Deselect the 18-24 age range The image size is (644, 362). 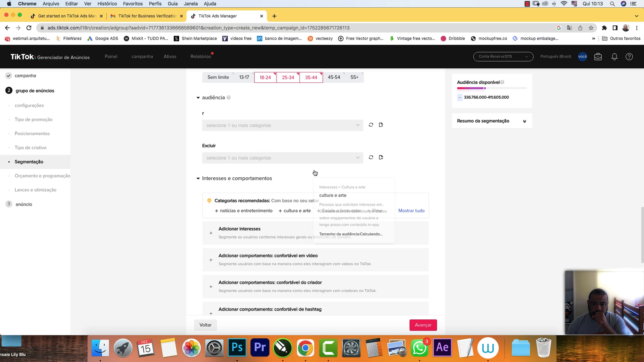click(265, 77)
